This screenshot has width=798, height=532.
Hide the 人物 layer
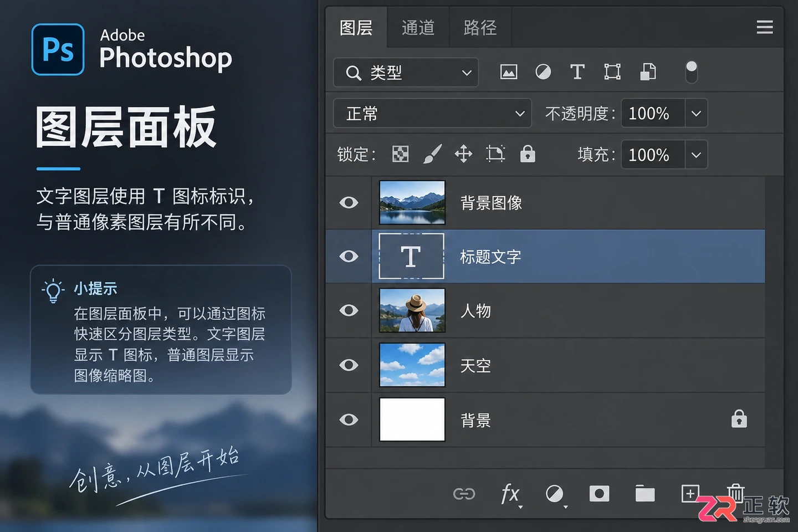pos(349,310)
